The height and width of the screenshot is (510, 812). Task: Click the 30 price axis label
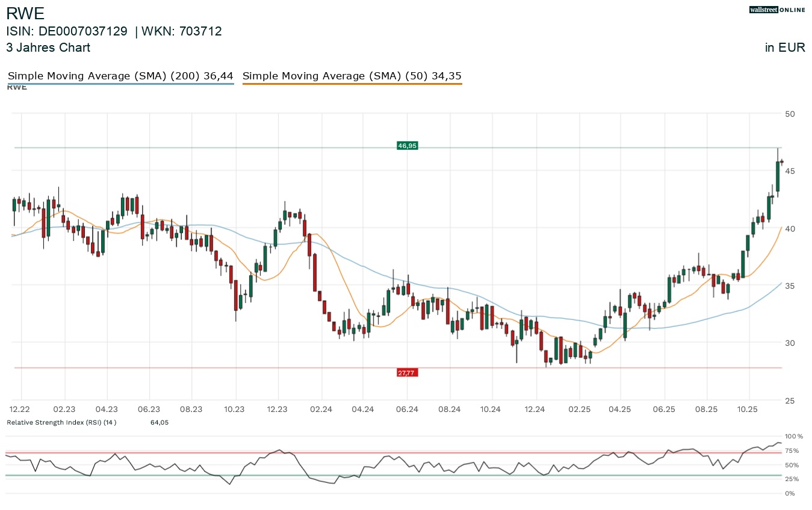790,343
